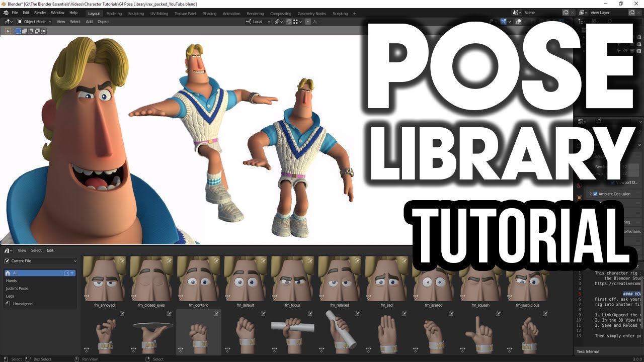The image size is (644, 362).
Task: Open the Local transform orientation dropdown
Action: pos(258,22)
